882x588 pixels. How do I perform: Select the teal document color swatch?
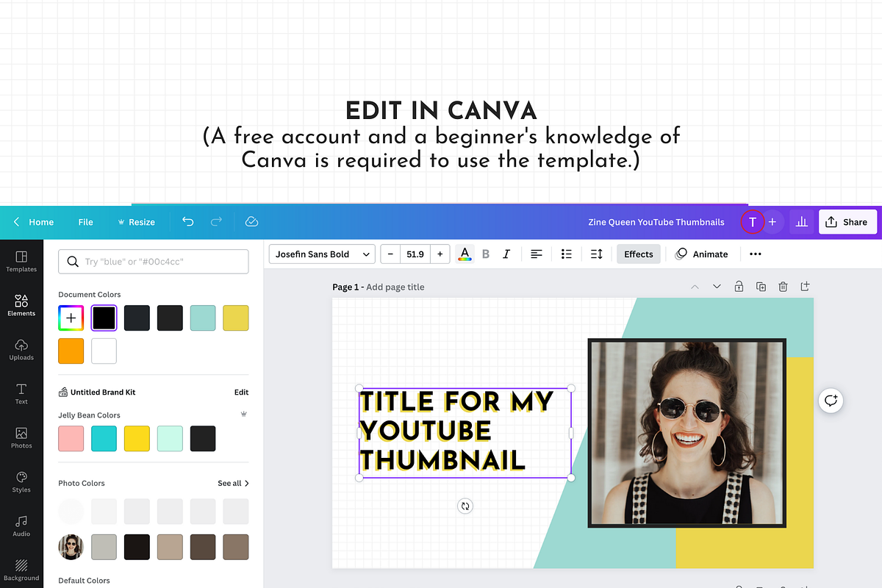pos(203,318)
